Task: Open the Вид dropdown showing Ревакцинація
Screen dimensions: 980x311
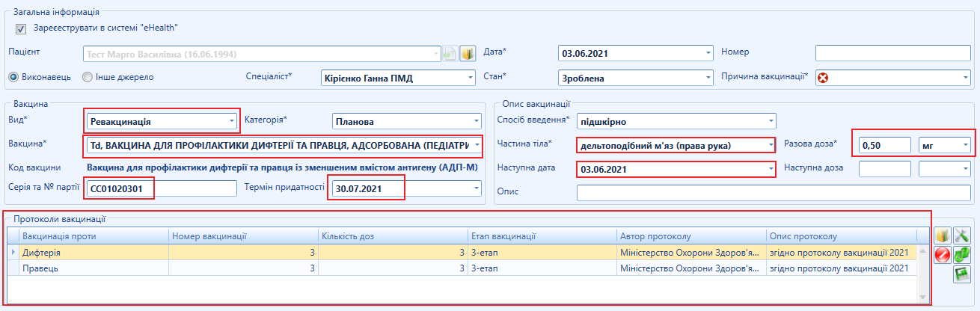Action: coord(231,121)
